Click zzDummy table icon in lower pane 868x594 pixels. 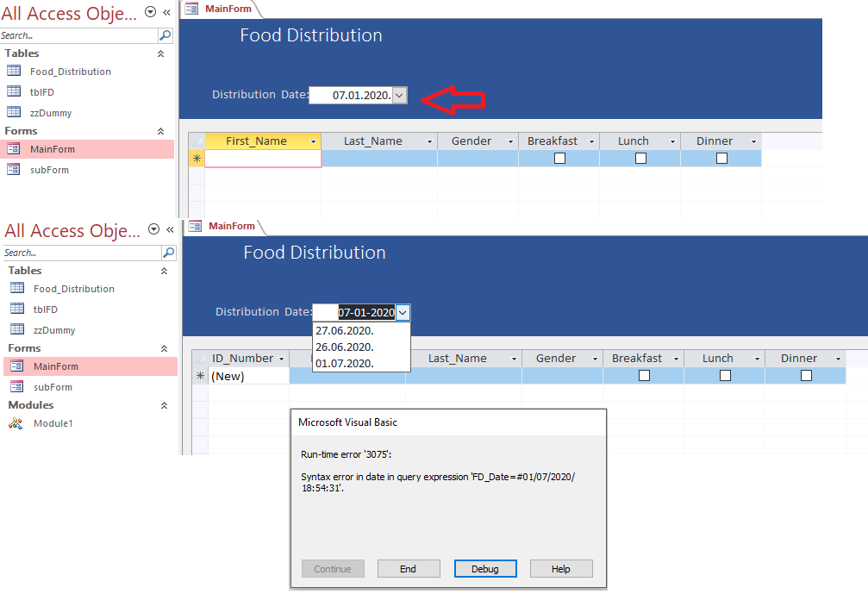click(x=17, y=328)
